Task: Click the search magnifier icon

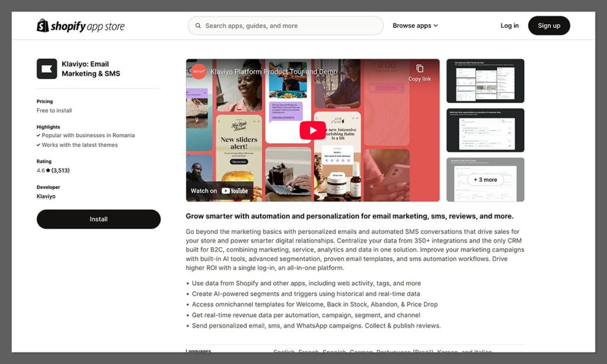Action: [198, 25]
